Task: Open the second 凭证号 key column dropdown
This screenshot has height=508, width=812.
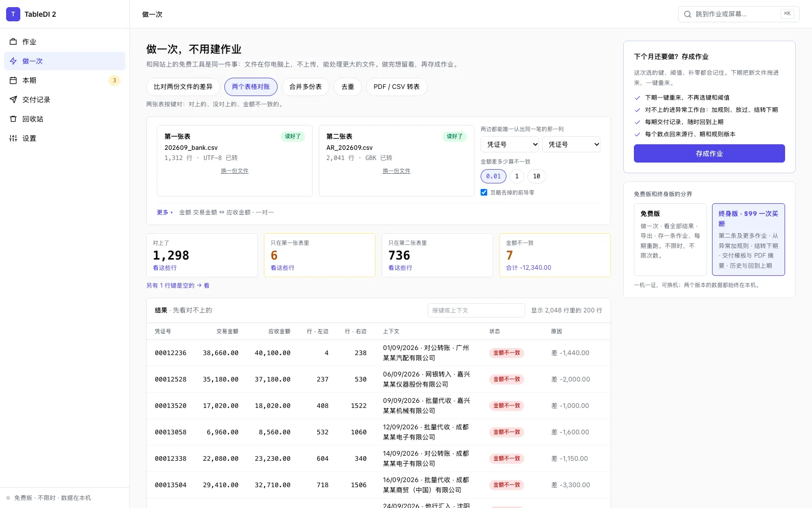Action: 571,144
